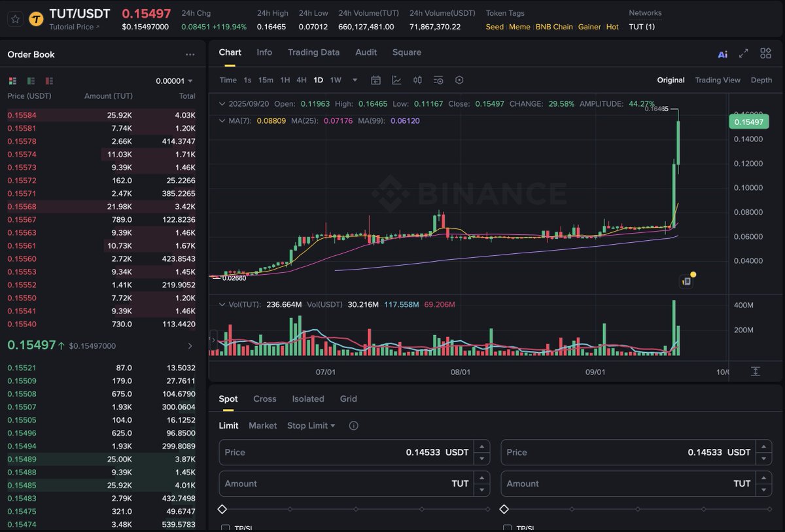Open the layout grid icon at top right
Screen dimensions: 785x532
(x=765, y=54)
